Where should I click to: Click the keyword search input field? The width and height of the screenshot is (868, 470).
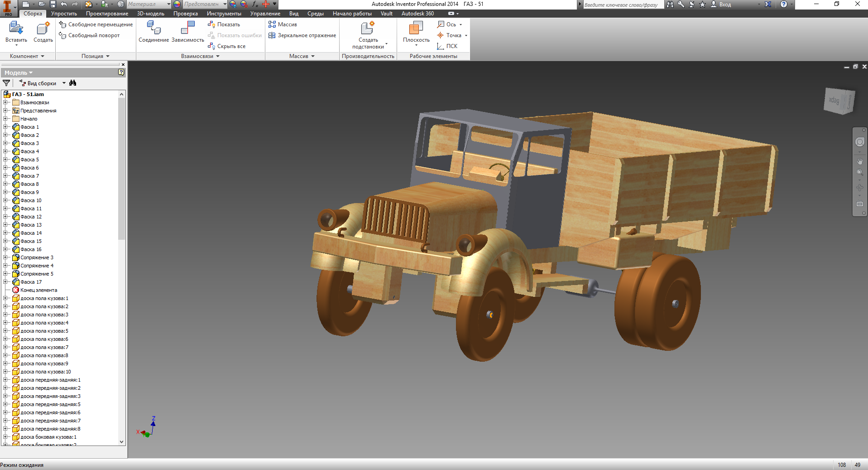(623, 5)
